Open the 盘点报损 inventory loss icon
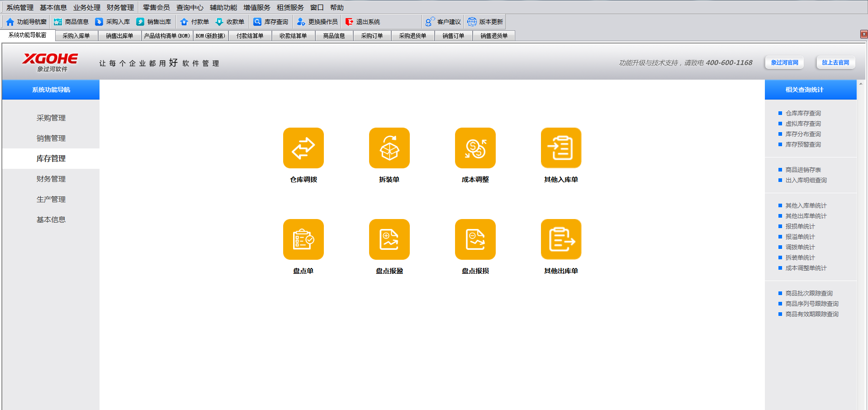The width and height of the screenshot is (868, 410). 475,239
